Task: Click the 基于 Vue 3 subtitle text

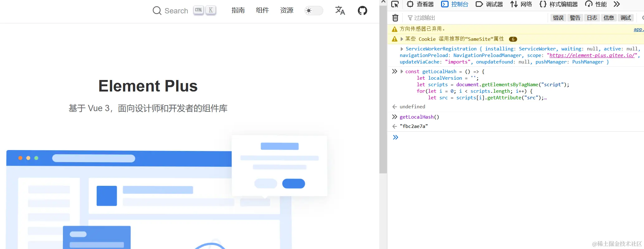Action: (148, 108)
